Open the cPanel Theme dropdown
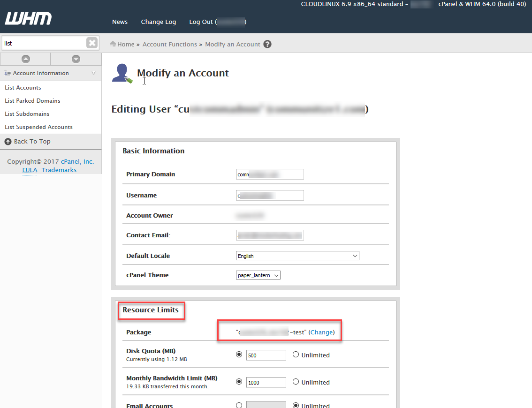 [x=258, y=275]
